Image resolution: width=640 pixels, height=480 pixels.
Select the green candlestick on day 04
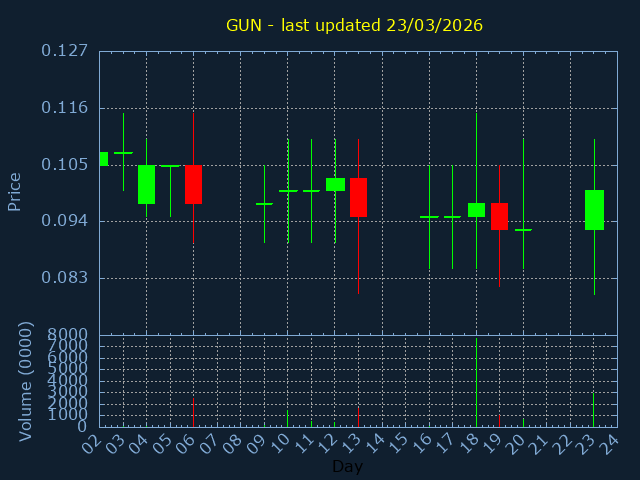tap(146, 184)
